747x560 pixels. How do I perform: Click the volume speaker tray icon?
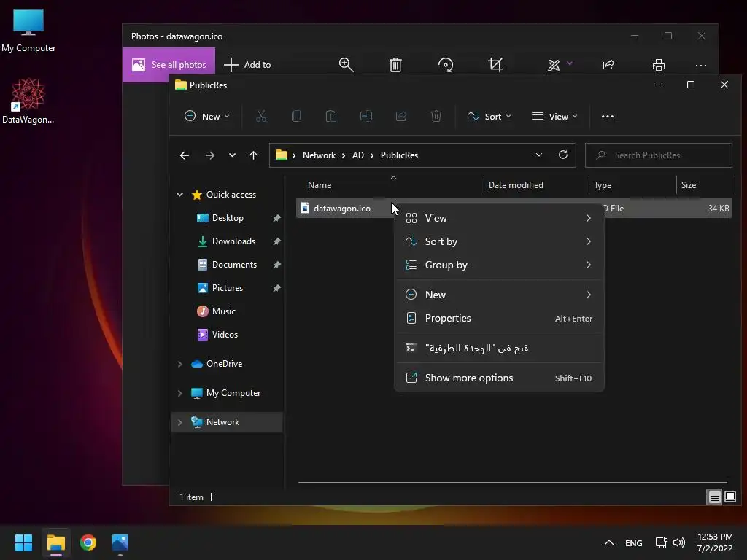[679, 542]
